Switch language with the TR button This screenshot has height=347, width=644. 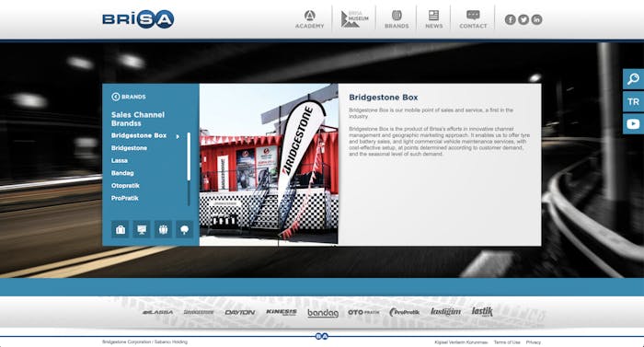(633, 101)
